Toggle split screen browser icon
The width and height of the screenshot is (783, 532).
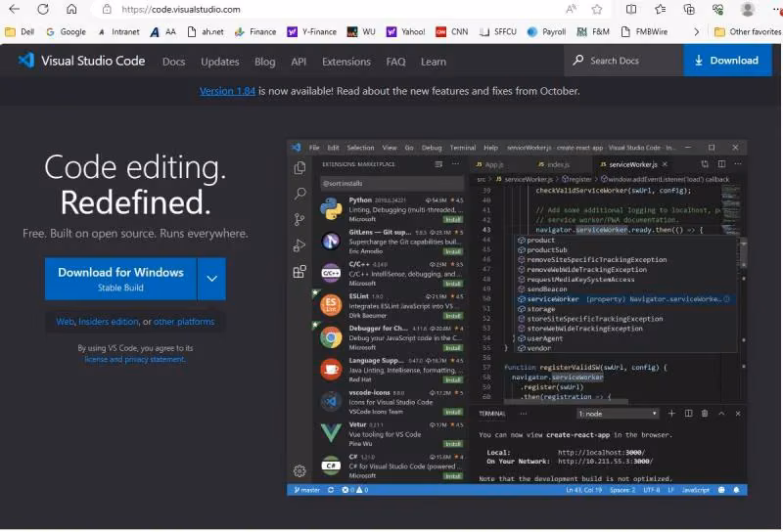(631, 9)
